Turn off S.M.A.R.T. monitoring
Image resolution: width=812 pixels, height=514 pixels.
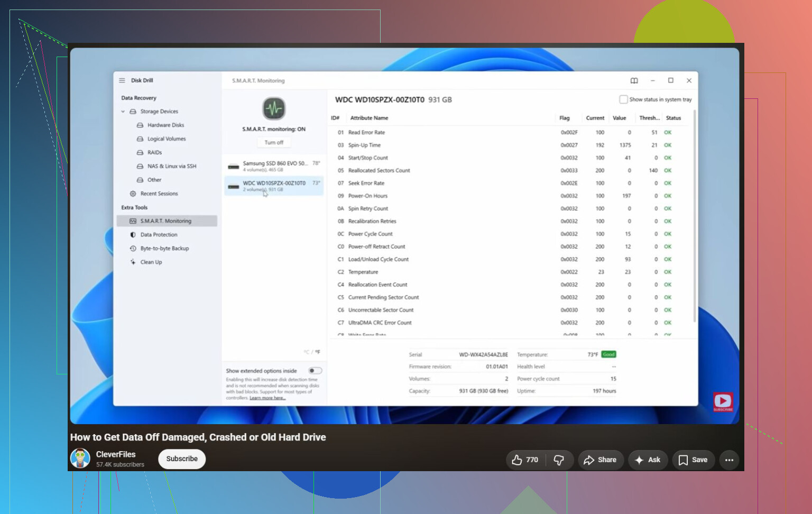point(274,143)
